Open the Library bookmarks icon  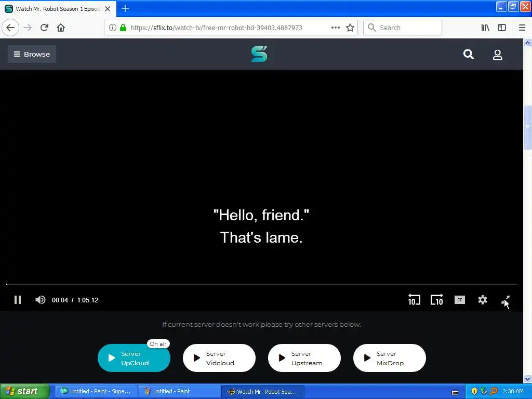pyautogui.click(x=485, y=28)
